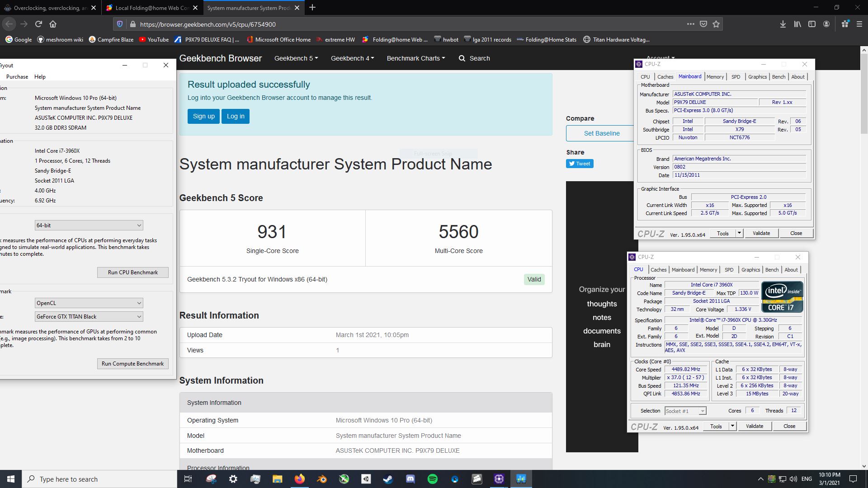Click Run Compute Benchmark button
868x488 pixels.
[133, 364]
